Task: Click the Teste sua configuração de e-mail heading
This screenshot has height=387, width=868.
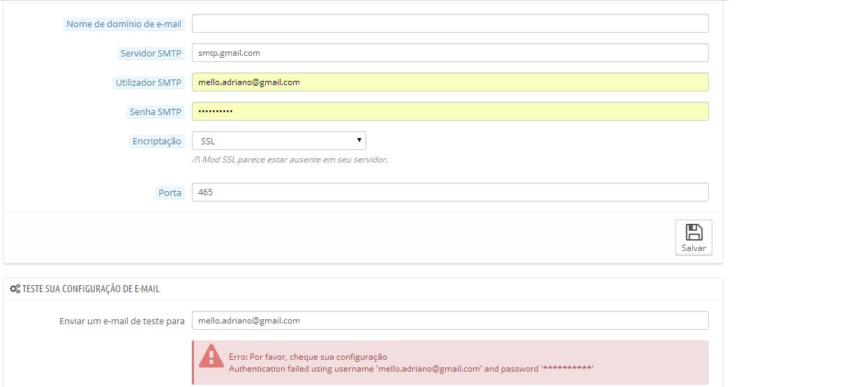Action: pos(91,289)
